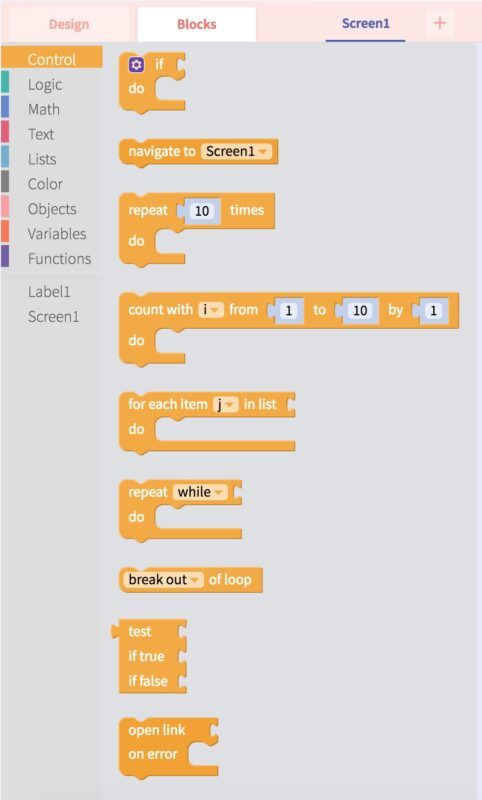Image resolution: width=482 pixels, height=800 pixels.
Task: Select the Text category in sidebar
Action: 41,134
